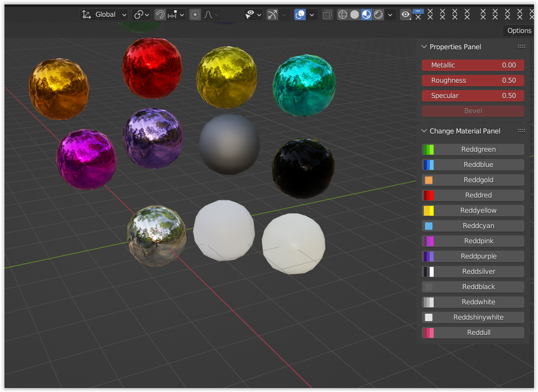Image resolution: width=538 pixels, height=392 pixels.
Task: Open the Options popover
Action: tap(519, 31)
